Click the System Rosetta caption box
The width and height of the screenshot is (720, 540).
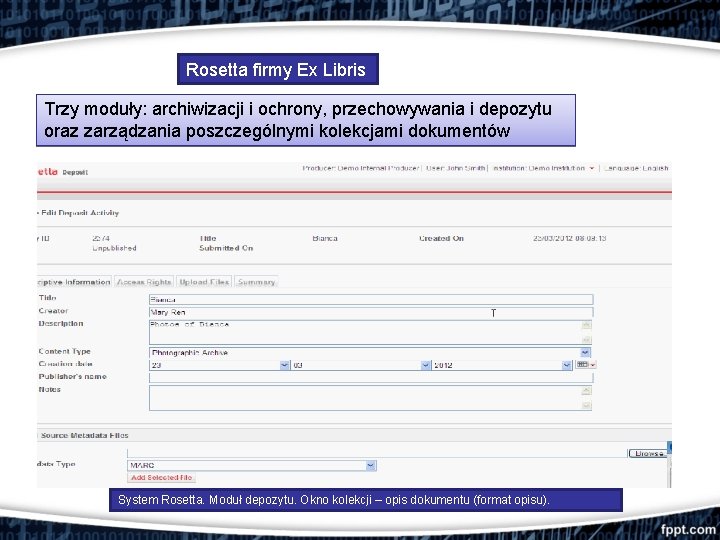pyautogui.click(x=366, y=500)
